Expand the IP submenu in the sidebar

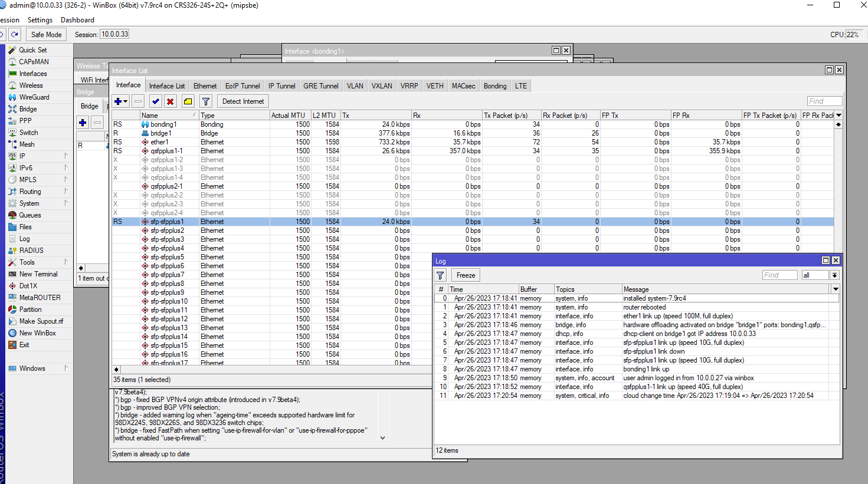click(x=22, y=156)
